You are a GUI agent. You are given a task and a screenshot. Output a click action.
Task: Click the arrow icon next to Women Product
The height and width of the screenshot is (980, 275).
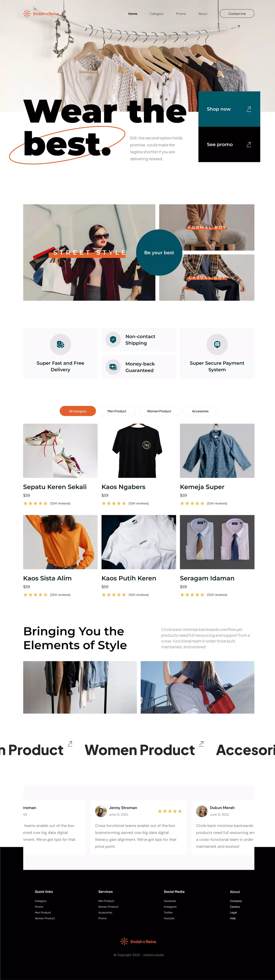(x=202, y=743)
